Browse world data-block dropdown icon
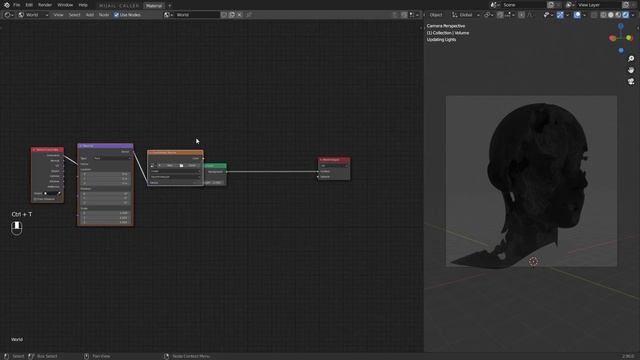The width and height of the screenshot is (640, 360). pos(167,15)
